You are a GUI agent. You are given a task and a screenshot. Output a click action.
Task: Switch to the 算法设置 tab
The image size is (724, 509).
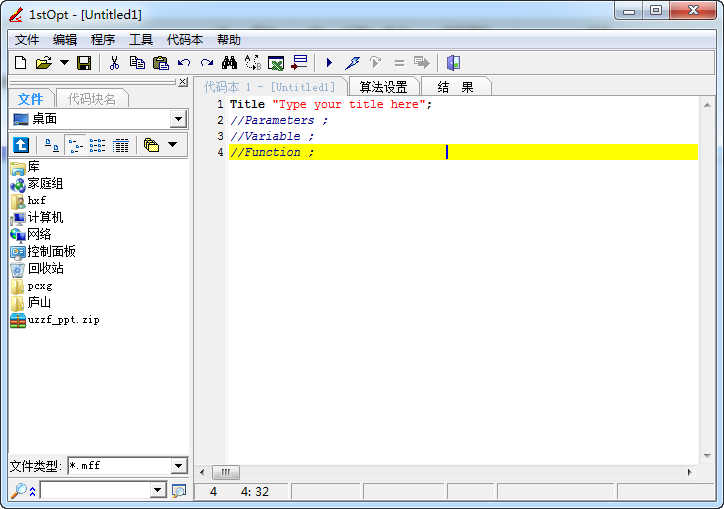coord(384,87)
